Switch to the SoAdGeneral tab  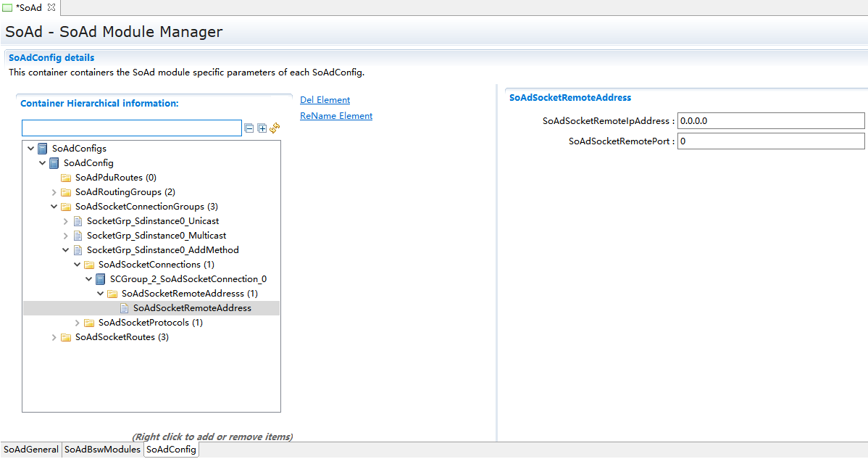[x=30, y=450]
